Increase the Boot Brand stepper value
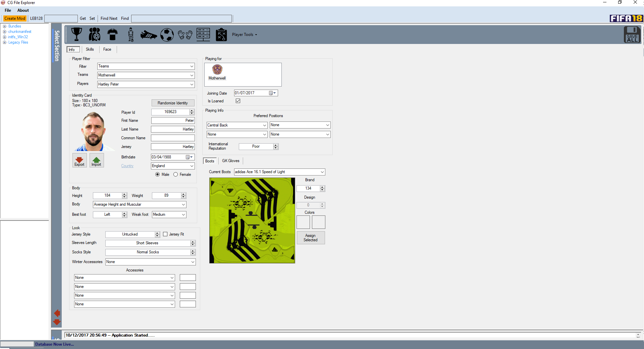The height and width of the screenshot is (349, 644). tap(322, 187)
